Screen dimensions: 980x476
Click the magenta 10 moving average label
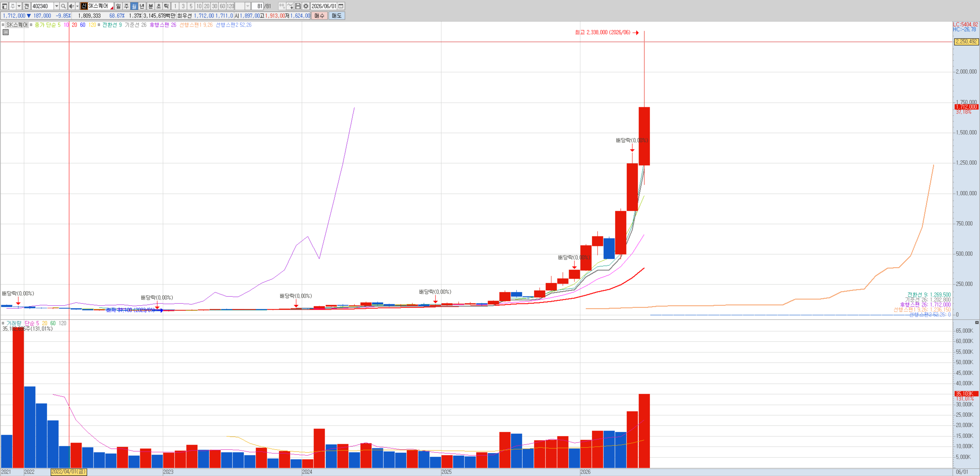click(66, 25)
